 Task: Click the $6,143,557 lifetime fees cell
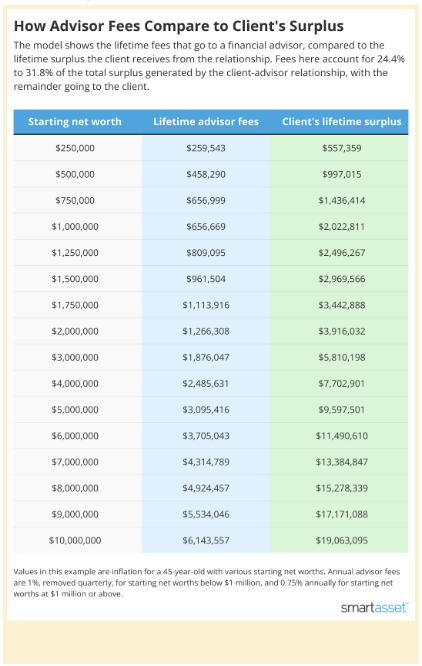pyautogui.click(x=206, y=541)
